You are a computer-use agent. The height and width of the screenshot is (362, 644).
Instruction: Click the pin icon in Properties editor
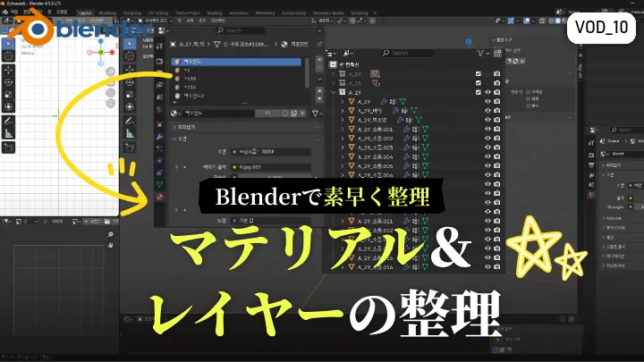tap(319, 44)
